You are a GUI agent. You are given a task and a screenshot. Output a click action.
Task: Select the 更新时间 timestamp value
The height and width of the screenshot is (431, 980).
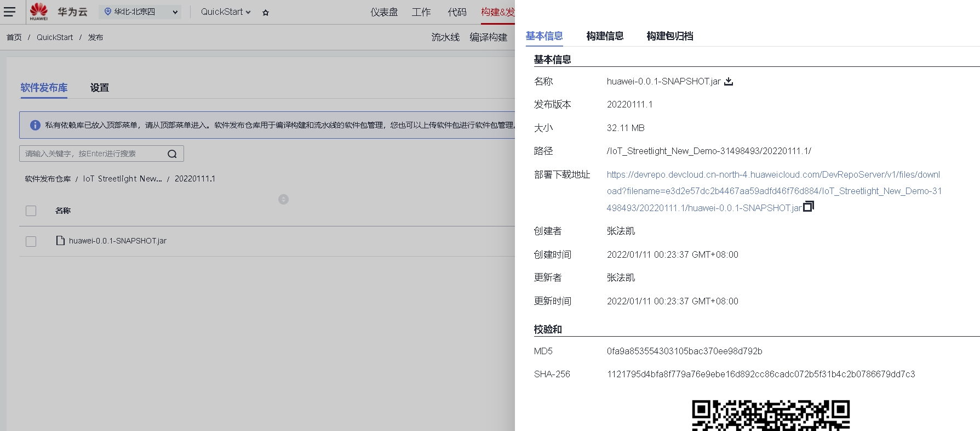(673, 301)
